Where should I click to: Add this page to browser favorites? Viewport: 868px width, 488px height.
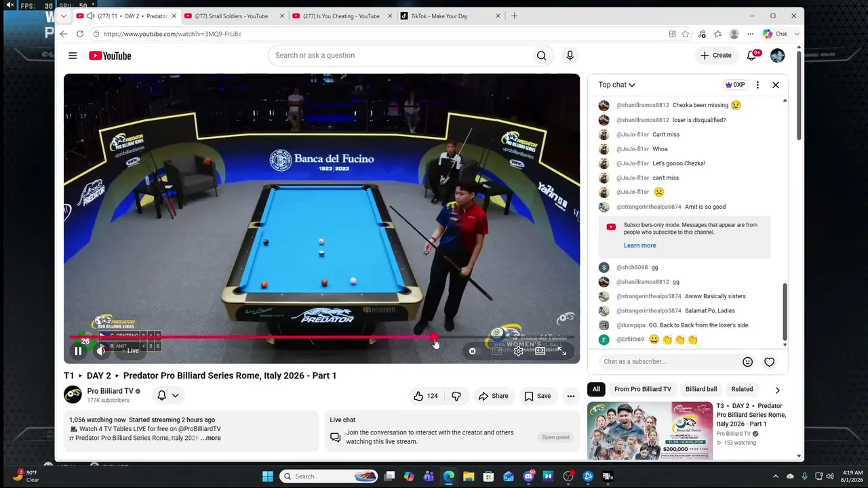click(686, 34)
